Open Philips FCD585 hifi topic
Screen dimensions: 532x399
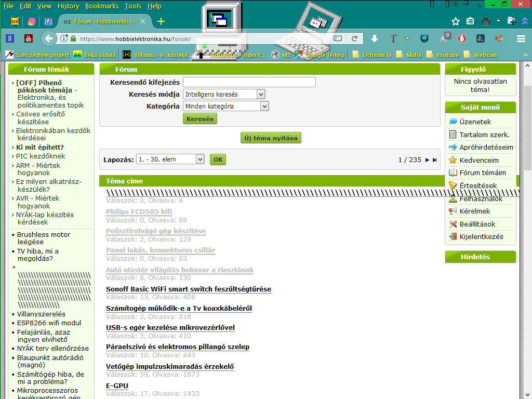click(x=139, y=212)
